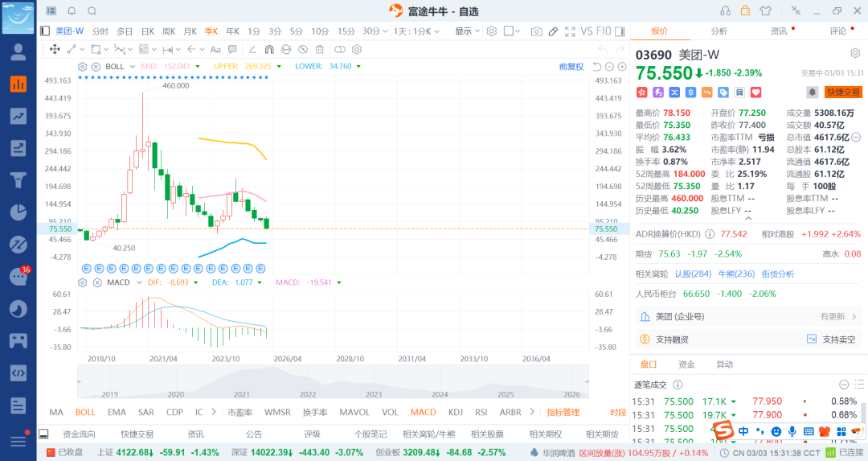Image resolution: width=868 pixels, height=461 pixels.
Task: Open the code API sidebar icon
Action: [18, 373]
